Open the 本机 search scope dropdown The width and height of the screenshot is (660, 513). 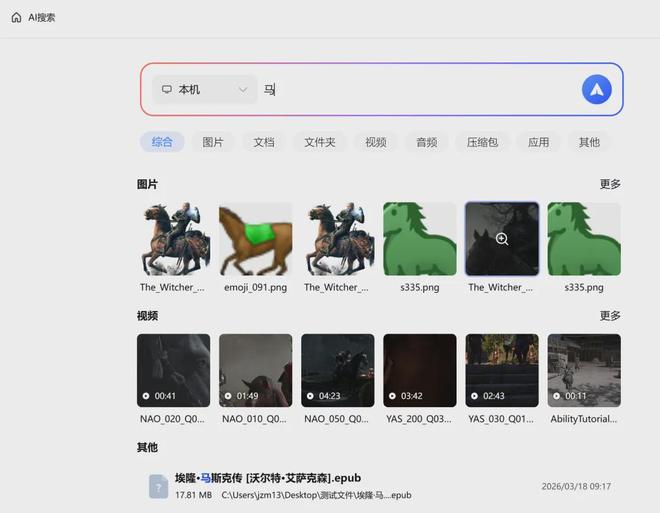coord(204,90)
